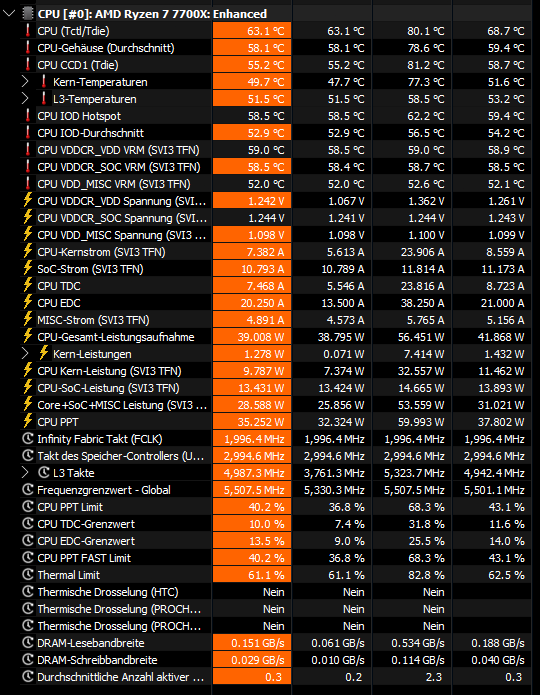The image size is (540, 695).
Task: Select the CPU EDC-Grenzwert label
Action: [x=86, y=541]
